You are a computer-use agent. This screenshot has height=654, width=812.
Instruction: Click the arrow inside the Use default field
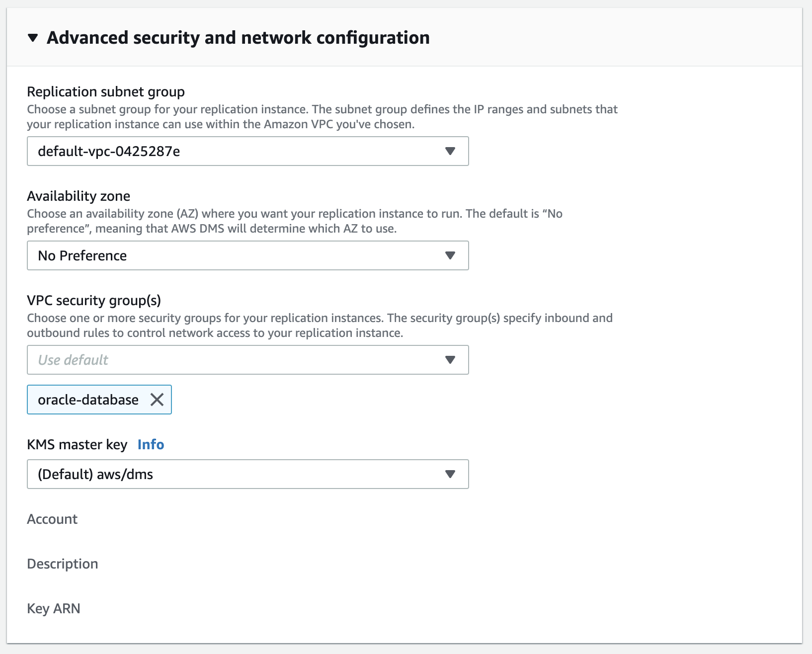click(x=450, y=360)
